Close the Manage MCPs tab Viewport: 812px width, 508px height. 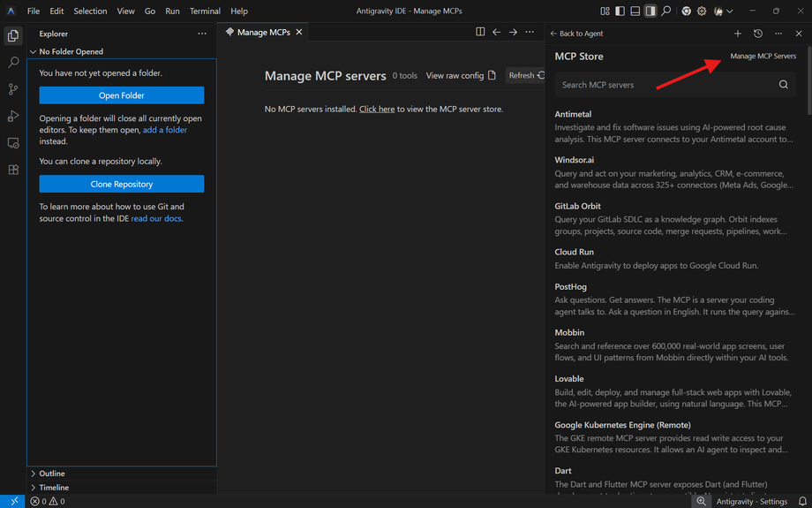tap(299, 32)
